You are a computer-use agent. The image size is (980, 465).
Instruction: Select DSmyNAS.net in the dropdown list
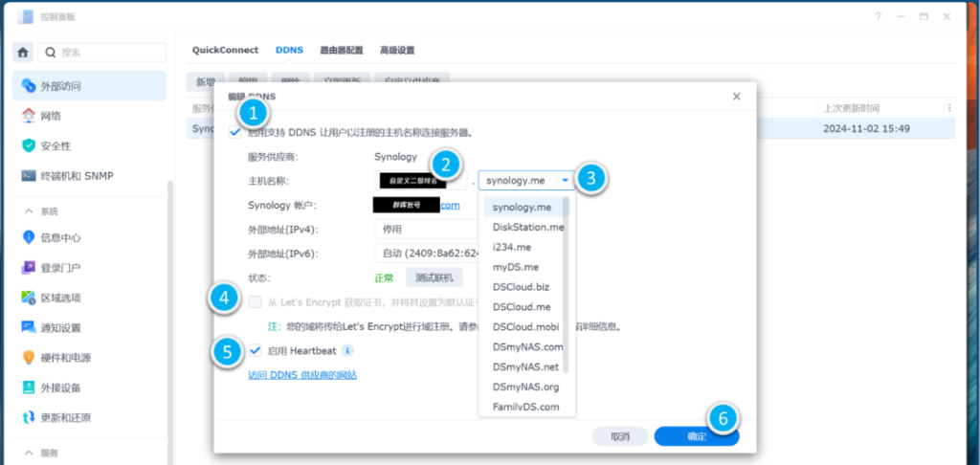coord(525,366)
